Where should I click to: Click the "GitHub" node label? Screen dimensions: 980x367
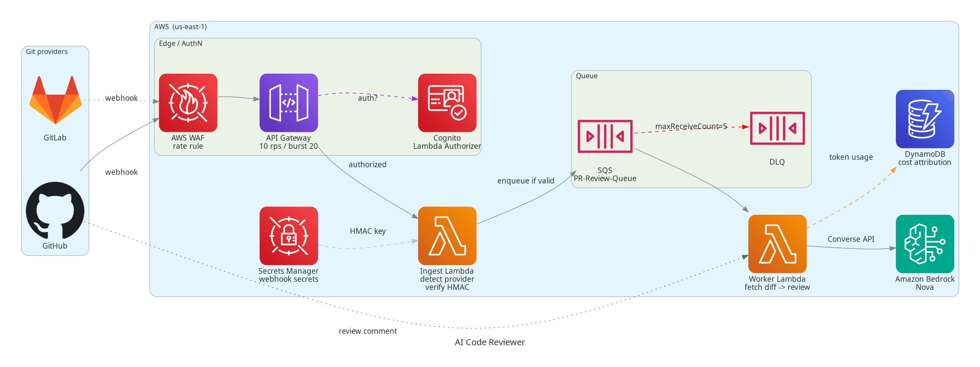(55, 246)
